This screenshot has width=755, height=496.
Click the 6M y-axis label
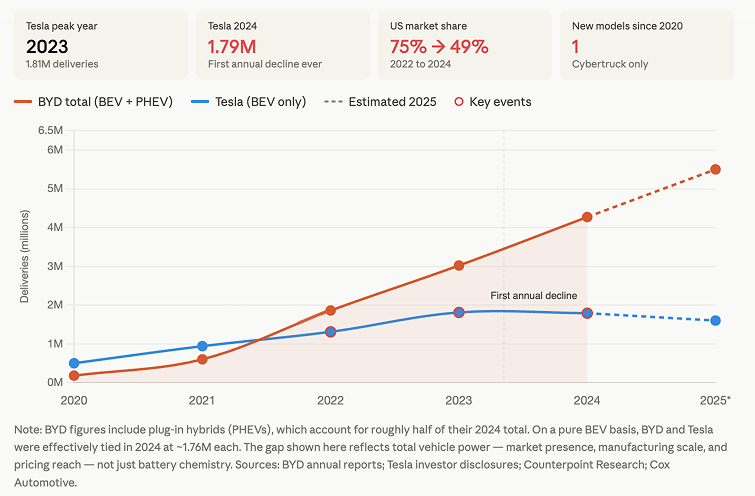tap(55, 150)
